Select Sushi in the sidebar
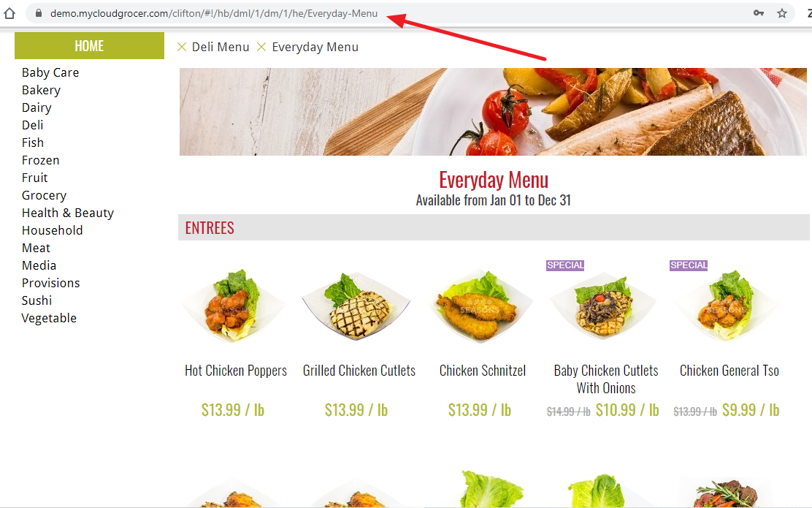 [37, 300]
